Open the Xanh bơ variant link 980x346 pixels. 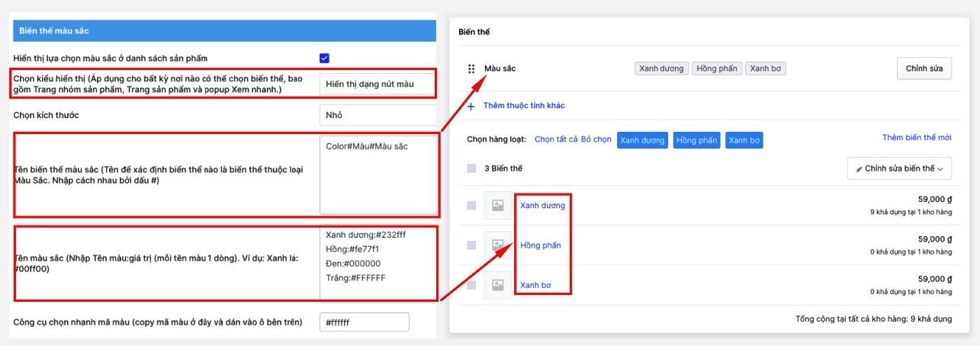535,285
